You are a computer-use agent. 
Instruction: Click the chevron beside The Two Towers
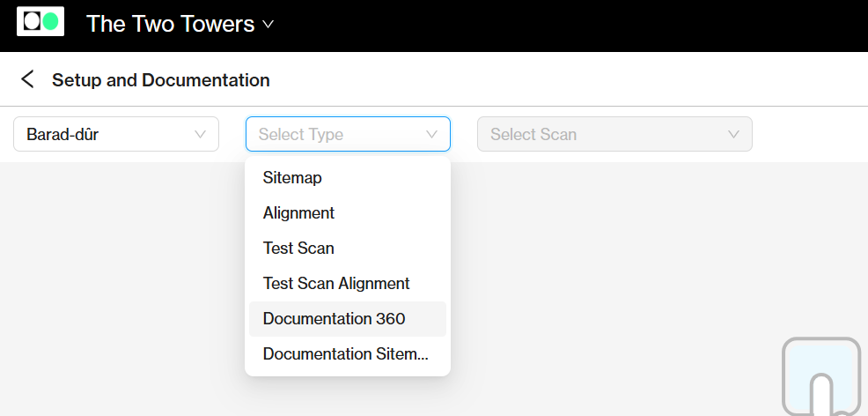(268, 25)
